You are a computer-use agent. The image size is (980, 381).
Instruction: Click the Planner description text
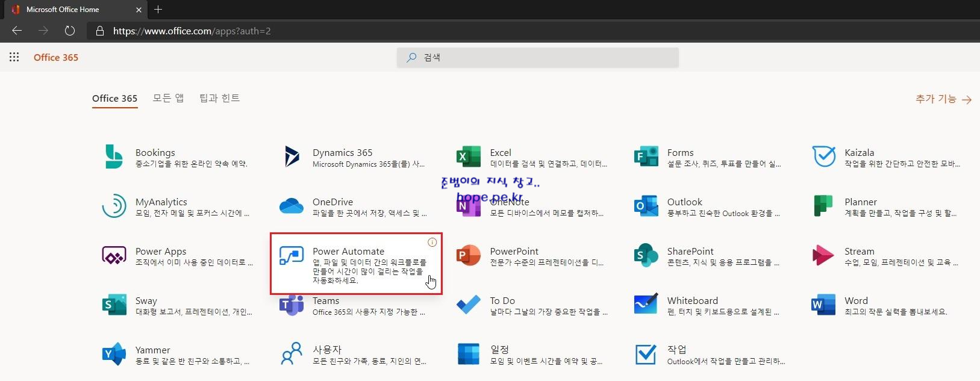pyautogui.click(x=900, y=213)
